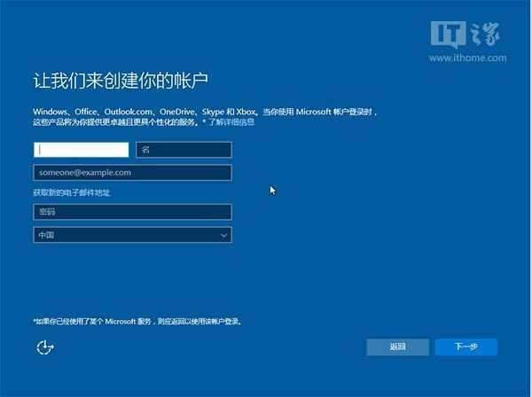Screen dimensions: 532x397
Task: Expand country list using the chevron arrow
Action: click(223, 236)
